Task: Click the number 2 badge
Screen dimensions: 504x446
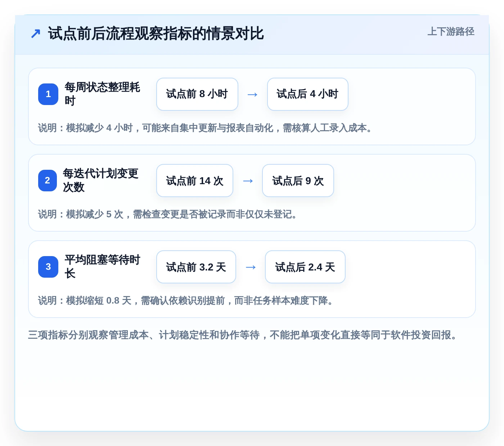Action: [x=48, y=181]
